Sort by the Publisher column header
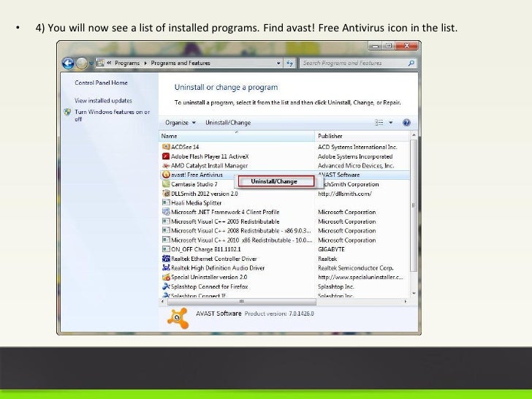 coord(362,136)
